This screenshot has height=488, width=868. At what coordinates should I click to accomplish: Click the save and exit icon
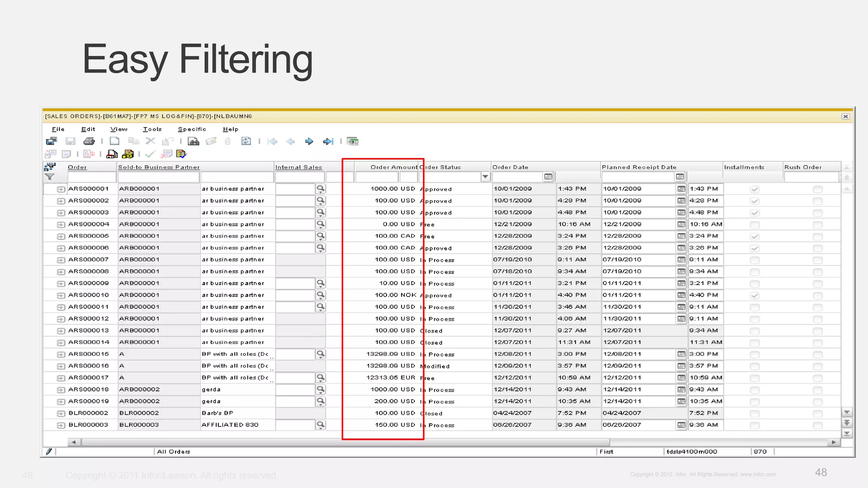(x=52, y=141)
